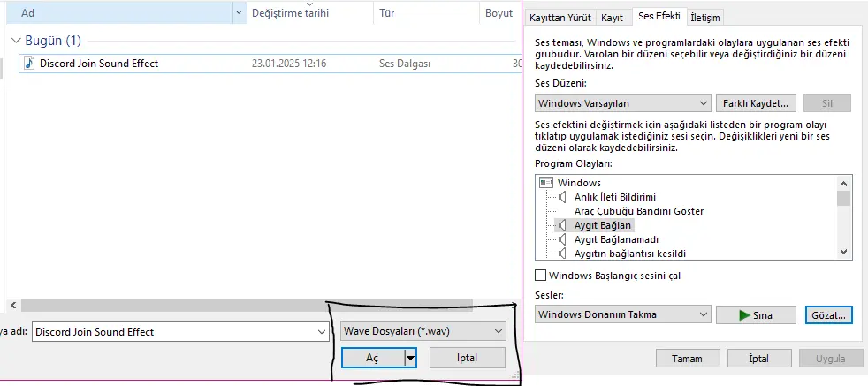868x386 pixels.
Task: Enable Windows Başlangıç sesini çal checkbox
Action: [540, 275]
